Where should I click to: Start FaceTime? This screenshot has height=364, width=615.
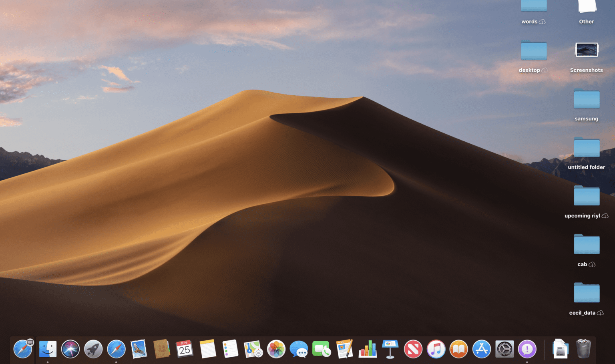point(322,349)
